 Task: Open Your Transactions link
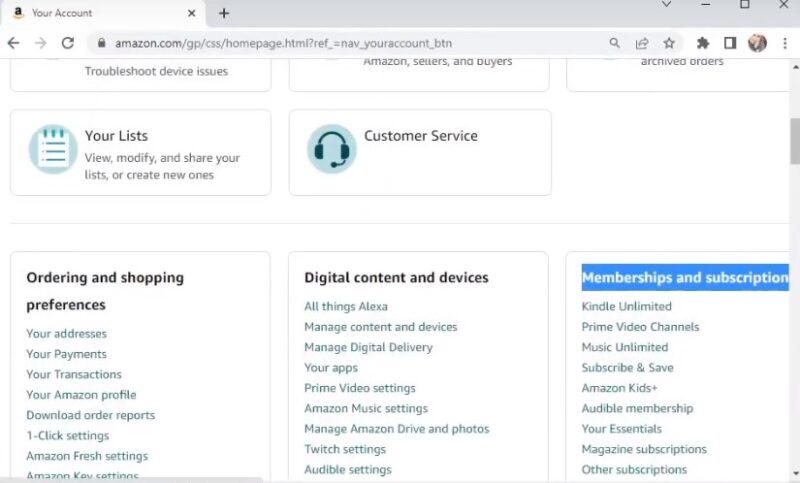tap(74, 374)
